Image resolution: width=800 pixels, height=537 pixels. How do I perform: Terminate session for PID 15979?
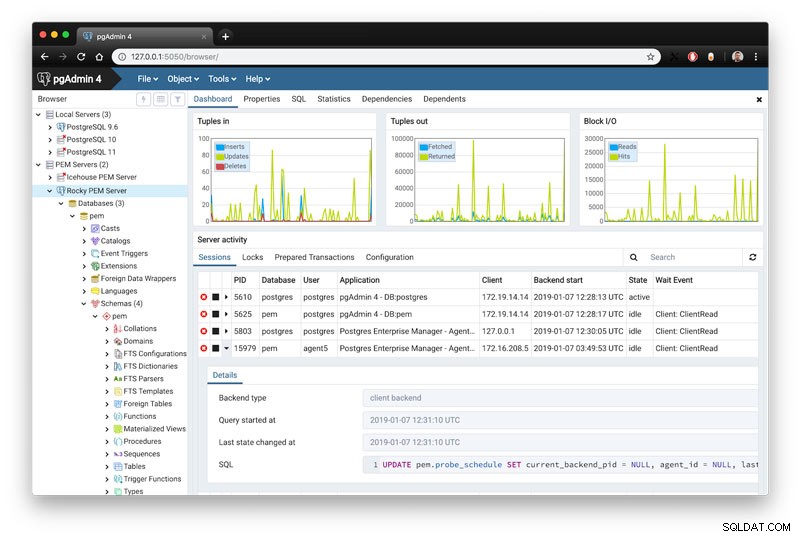coord(204,348)
